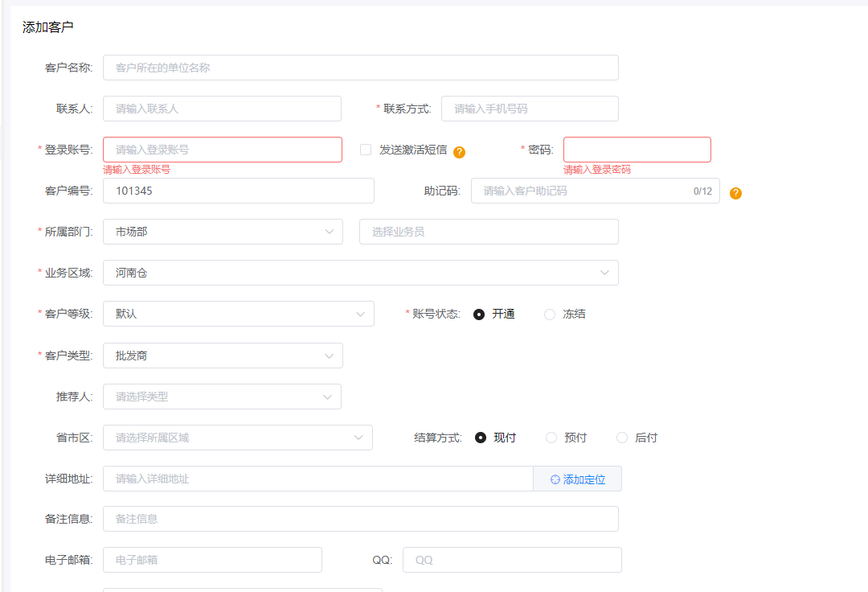Expand the 业务区域 dropdown showing 河南仓
Screen dimensions: 868x592
pos(360,273)
